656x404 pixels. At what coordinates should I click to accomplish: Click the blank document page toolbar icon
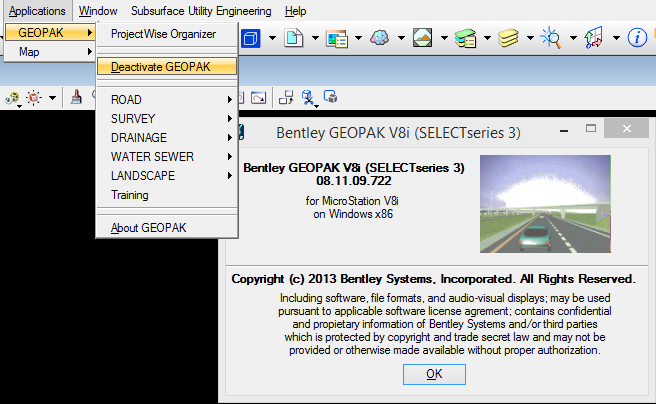pos(294,38)
